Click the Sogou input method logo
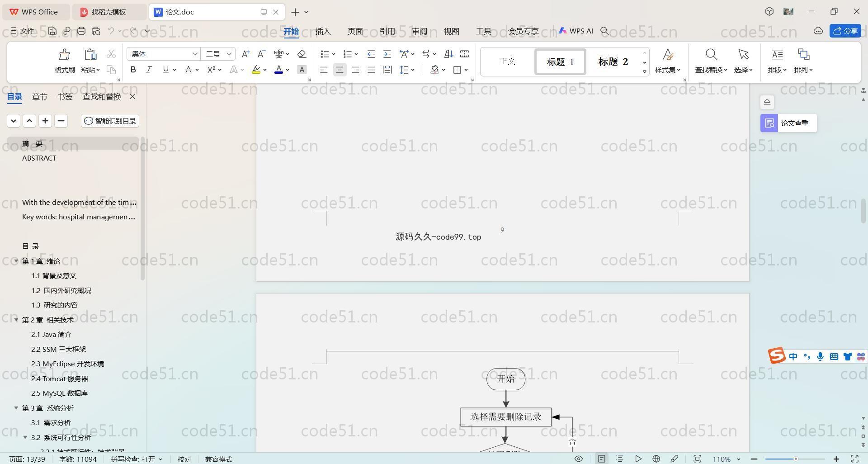This screenshot has width=868, height=464. (777, 356)
